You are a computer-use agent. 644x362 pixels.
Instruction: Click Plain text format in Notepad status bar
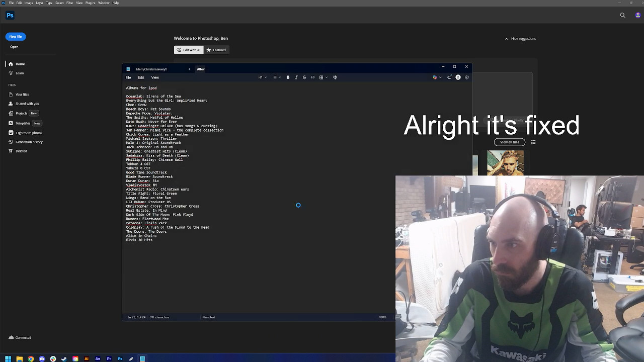209,317
